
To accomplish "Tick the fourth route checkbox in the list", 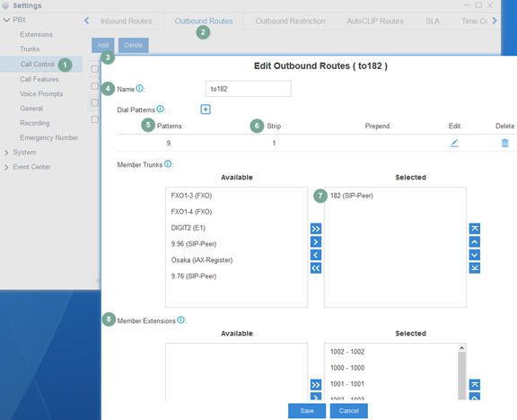I will pos(94,119).
